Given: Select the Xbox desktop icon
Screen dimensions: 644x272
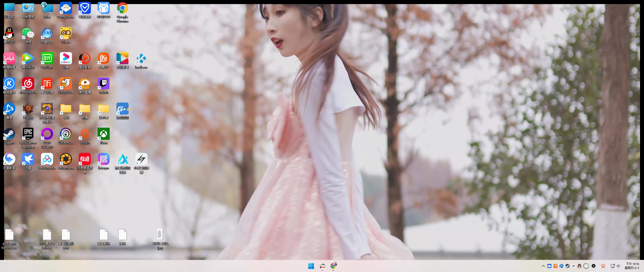Looking at the screenshot, I should point(103,134).
